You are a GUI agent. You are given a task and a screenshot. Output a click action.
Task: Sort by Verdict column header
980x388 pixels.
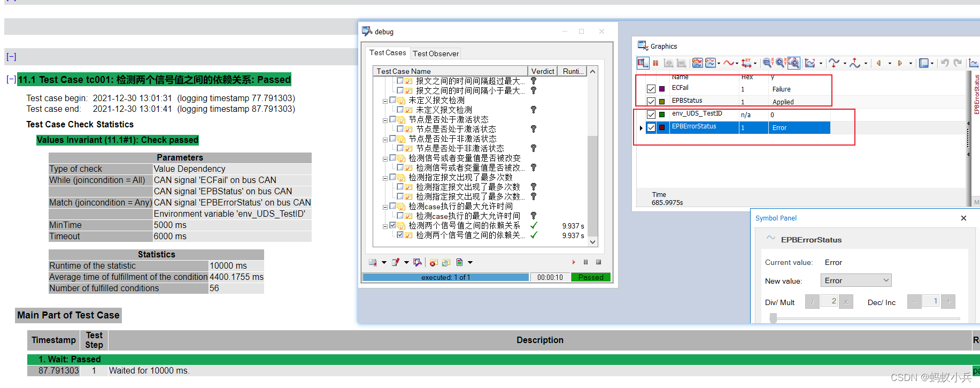[543, 71]
